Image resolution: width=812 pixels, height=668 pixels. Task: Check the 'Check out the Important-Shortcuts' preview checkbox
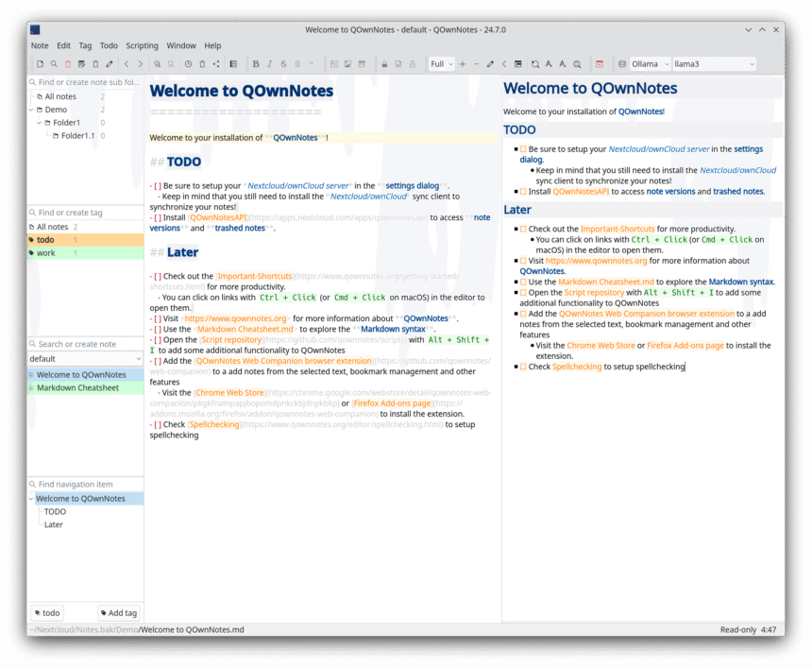coord(524,229)
